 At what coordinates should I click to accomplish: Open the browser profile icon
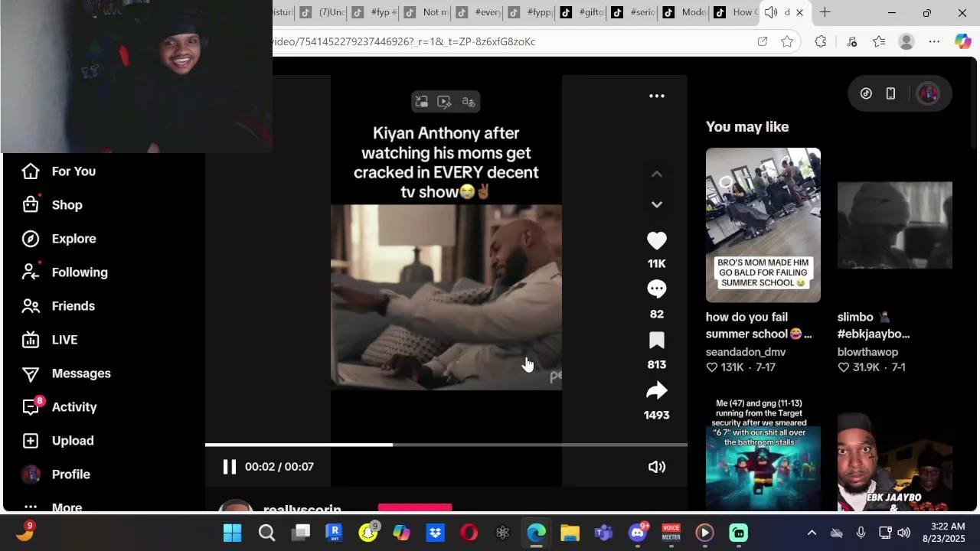pyautogui.click(x=906, y=41)
